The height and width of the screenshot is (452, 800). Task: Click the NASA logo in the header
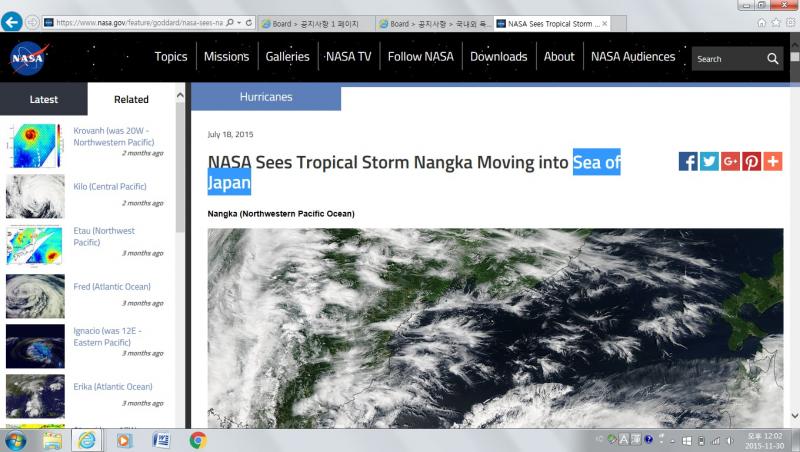click(29, 58)
